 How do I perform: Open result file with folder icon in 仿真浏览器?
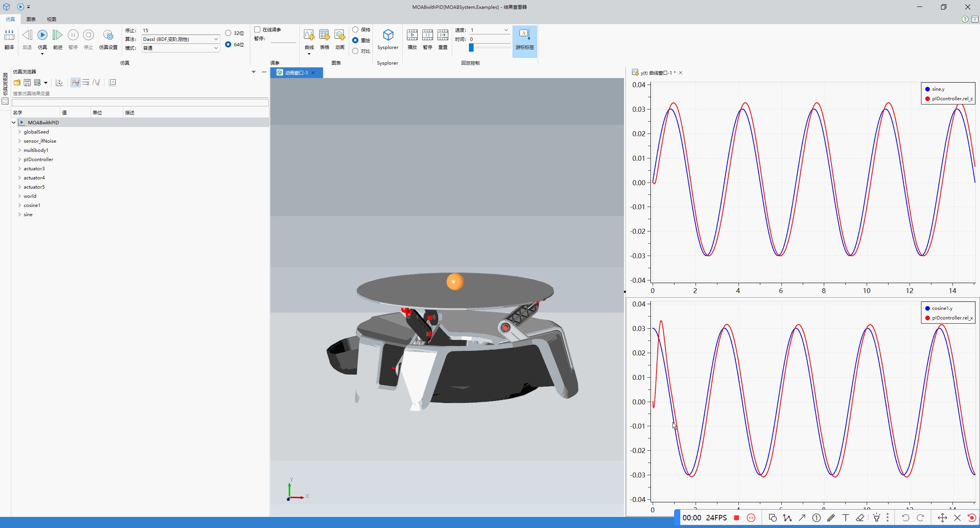[17, 83]
